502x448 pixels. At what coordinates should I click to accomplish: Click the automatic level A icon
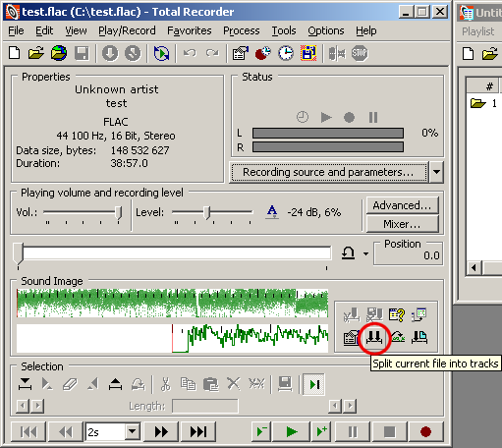272,212
